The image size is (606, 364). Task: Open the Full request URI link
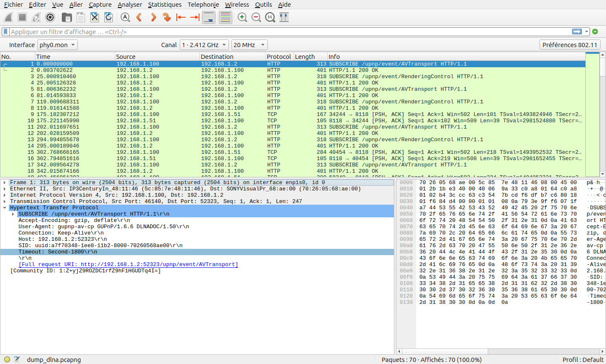(128, 264)
